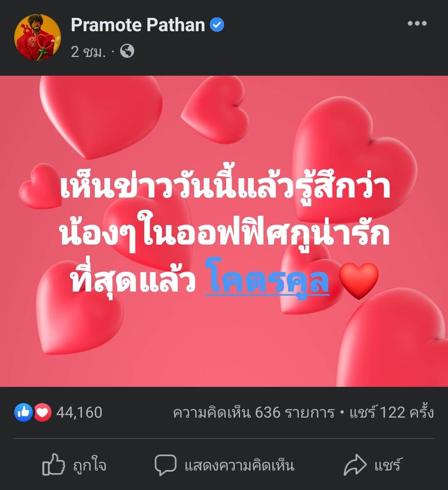Click the red love reaction icon
Viewport: 448px width, 490px height.
point(42,413)
